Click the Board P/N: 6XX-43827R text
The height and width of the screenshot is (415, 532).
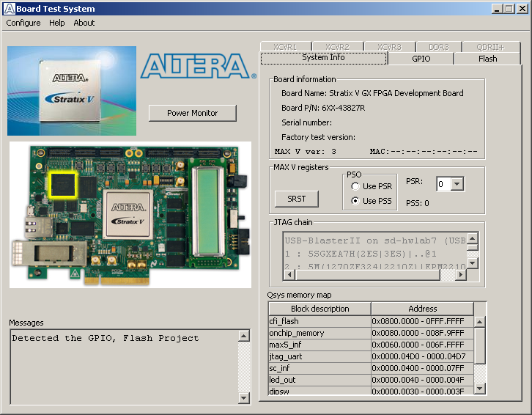(x=323, y=108)
